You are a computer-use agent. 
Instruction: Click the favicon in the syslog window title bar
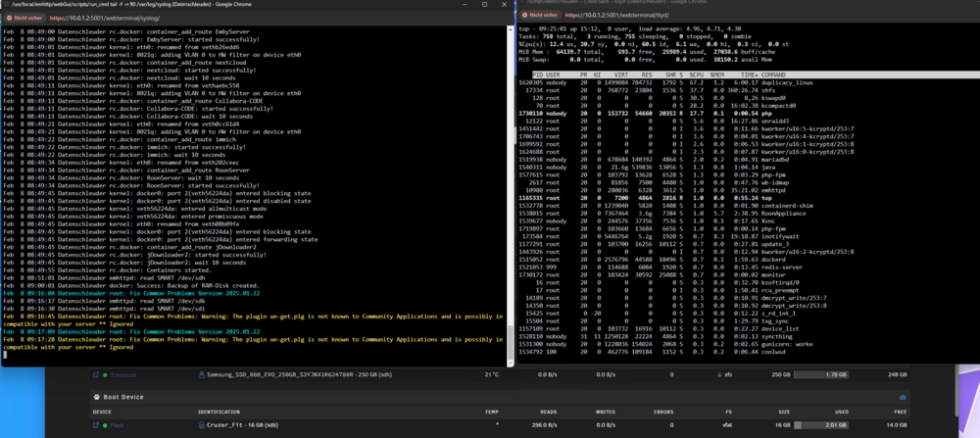click(6, 4)
